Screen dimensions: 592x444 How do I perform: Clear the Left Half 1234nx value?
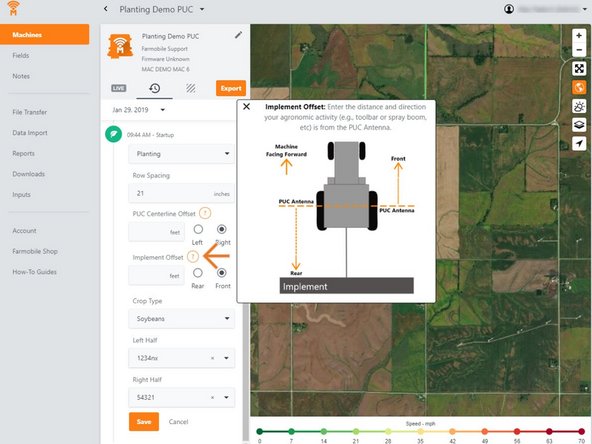pos(212,358)
